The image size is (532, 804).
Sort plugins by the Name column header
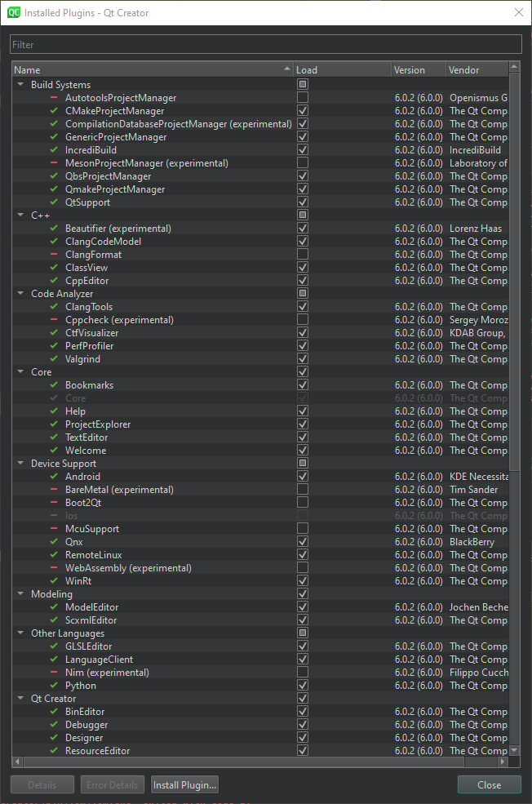(x=147, y=70)
